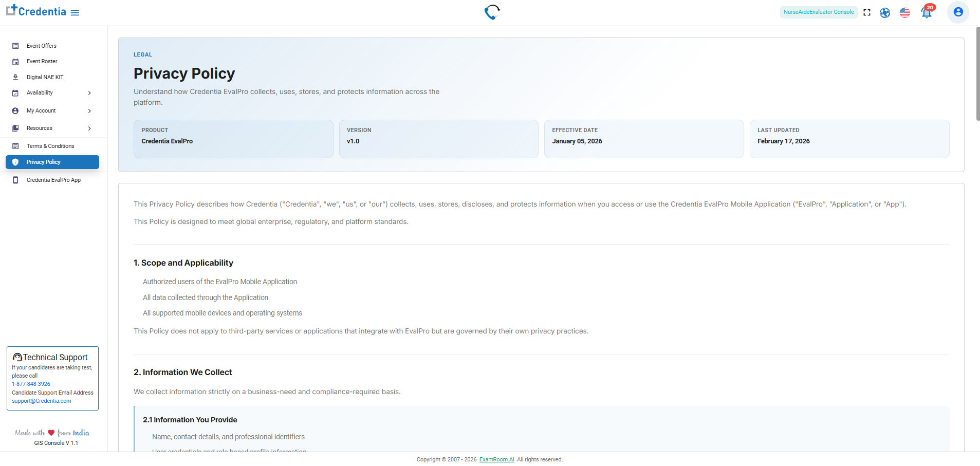Viewport: 980px width, 466px height.
Task: Click the Event Roster calendar icon
Action: (x=15, y=62)
